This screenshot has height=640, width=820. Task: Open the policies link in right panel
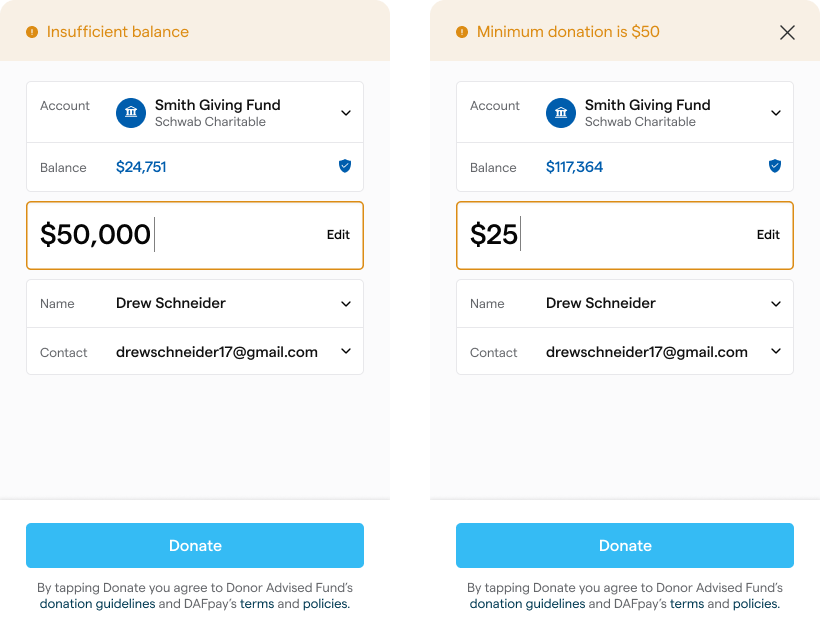click(x=755, y=604)
